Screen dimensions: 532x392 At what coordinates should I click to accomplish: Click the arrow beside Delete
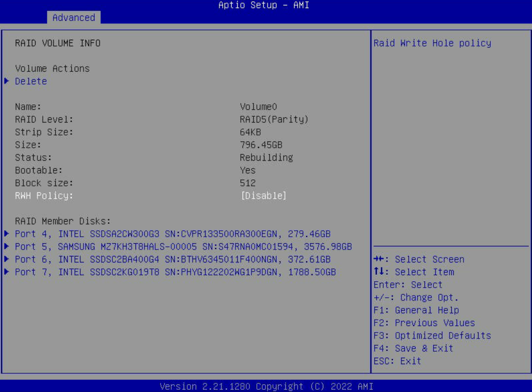[x=6, y=81]
